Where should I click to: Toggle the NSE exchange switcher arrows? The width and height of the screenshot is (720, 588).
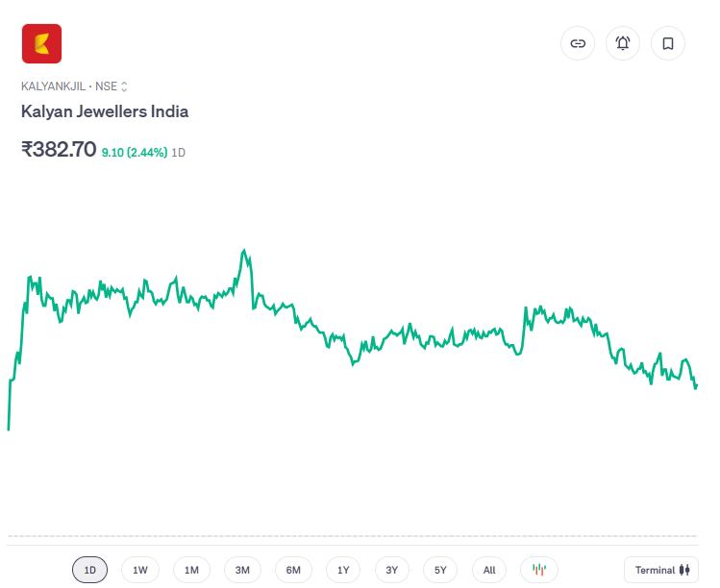coord(124,86)
